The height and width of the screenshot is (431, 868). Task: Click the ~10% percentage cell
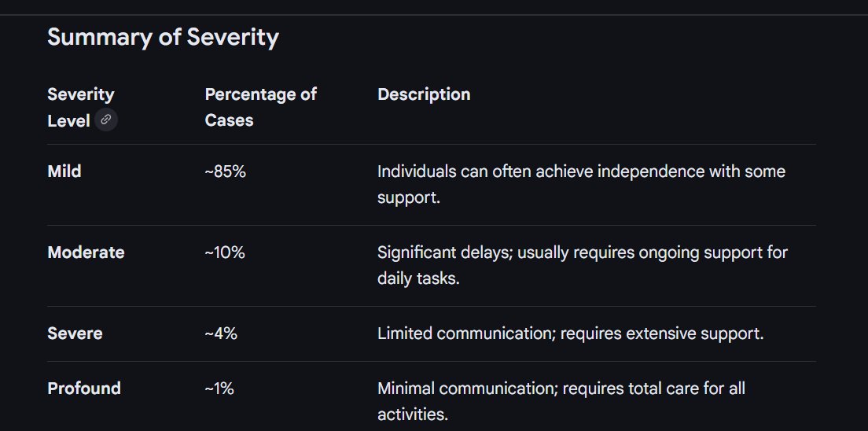[x=225, y=252]
